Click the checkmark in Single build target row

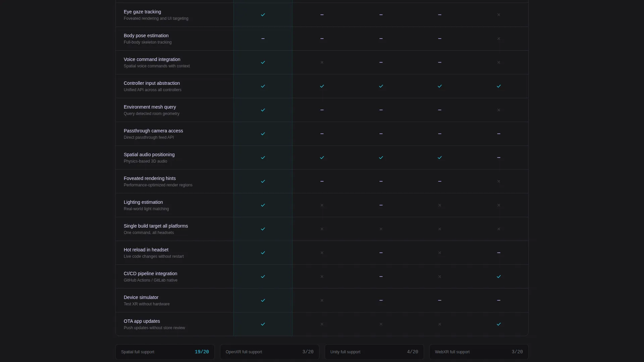tap(263, 229)
